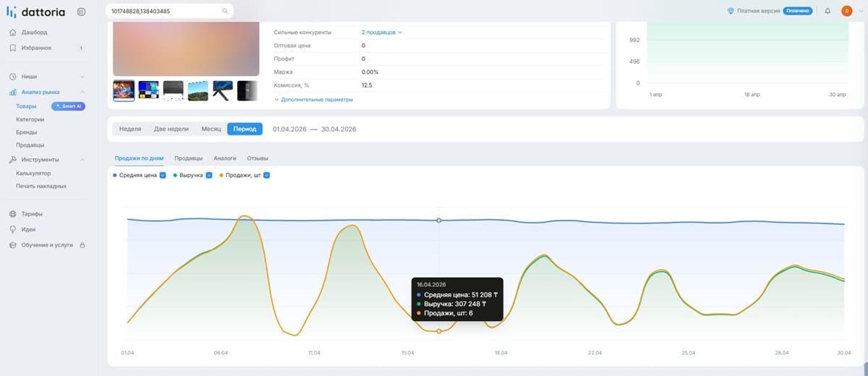
Task: Expand Дополнительные параметры
Action: coord(313,100)
